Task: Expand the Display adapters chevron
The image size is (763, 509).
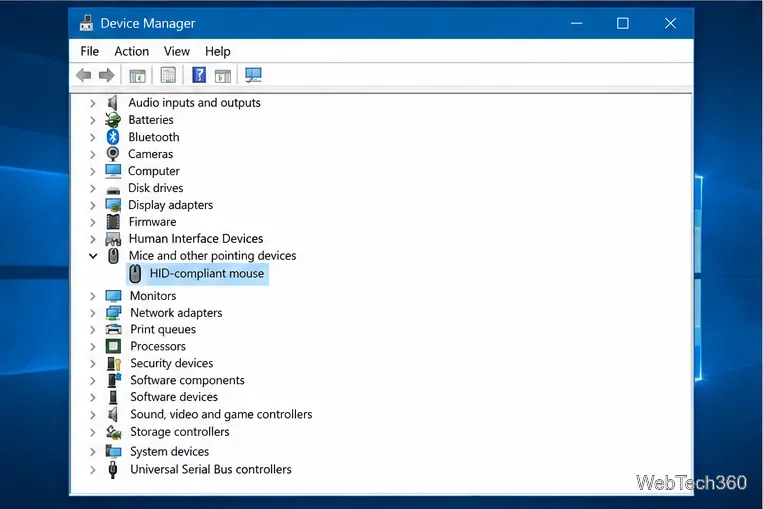Action: pos(92,205)
